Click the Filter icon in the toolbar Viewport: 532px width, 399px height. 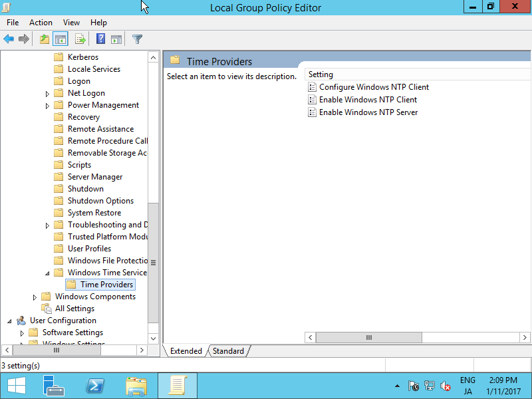coord(136,39)
